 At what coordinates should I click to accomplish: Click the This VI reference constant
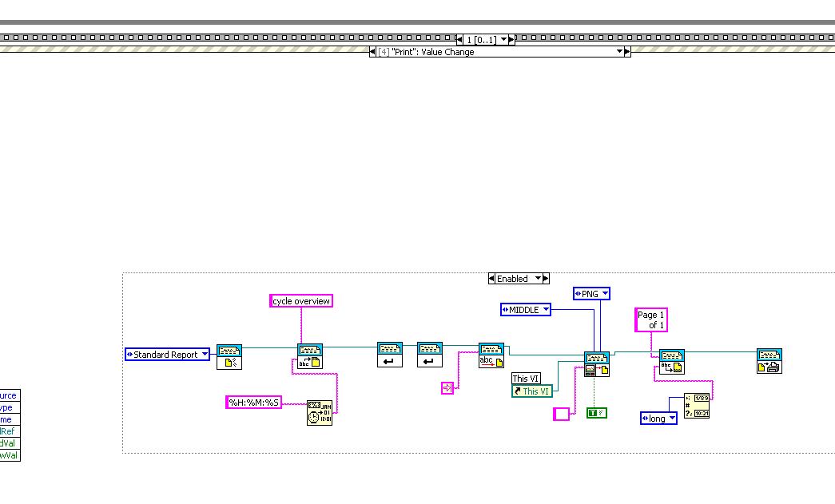click(532, 391)
